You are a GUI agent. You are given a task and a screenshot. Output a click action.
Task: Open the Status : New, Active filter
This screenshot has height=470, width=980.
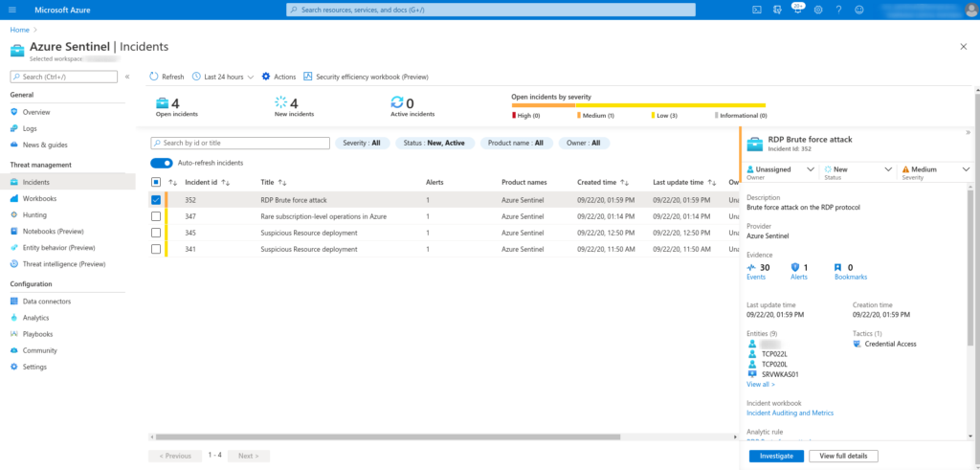pyautogui.click(x=434, y=144)
